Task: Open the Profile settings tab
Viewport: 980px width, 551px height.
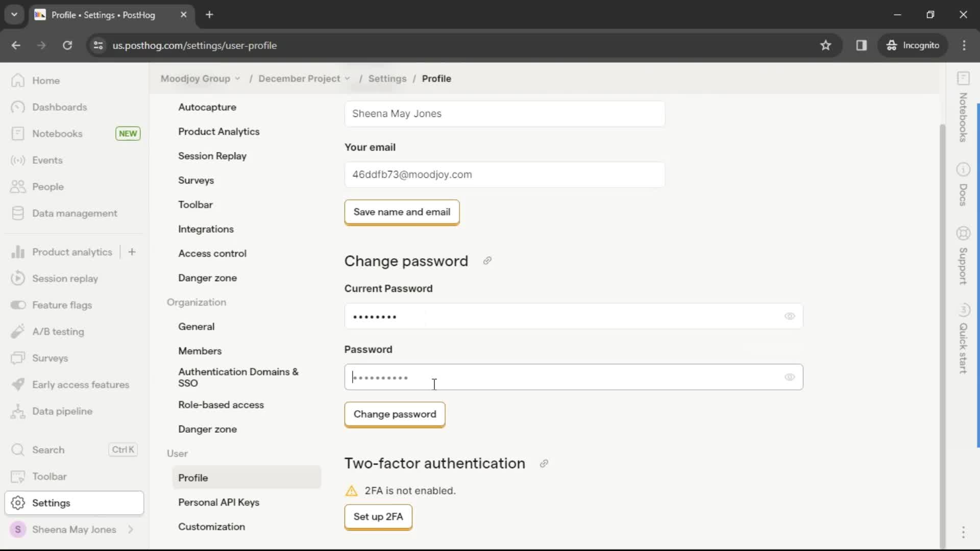Action: (193, 478)
